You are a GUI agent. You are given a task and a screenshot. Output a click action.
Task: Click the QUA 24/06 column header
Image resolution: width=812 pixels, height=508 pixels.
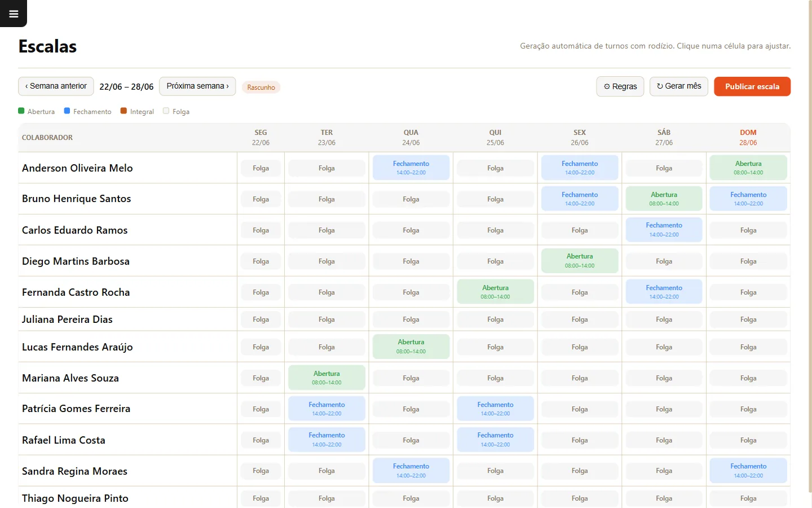(411, 138)
